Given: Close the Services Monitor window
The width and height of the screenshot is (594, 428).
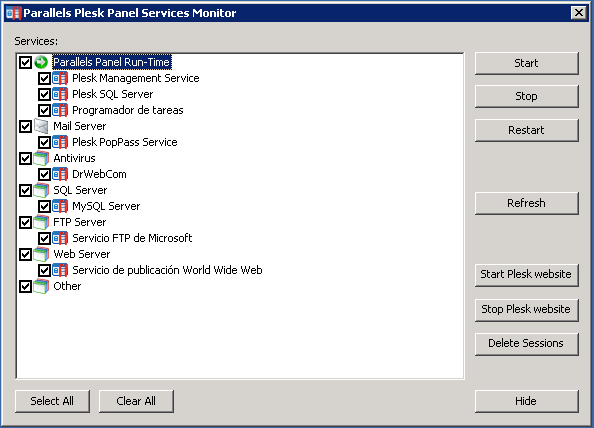Looking at the screenshot, I should (579, 13).
